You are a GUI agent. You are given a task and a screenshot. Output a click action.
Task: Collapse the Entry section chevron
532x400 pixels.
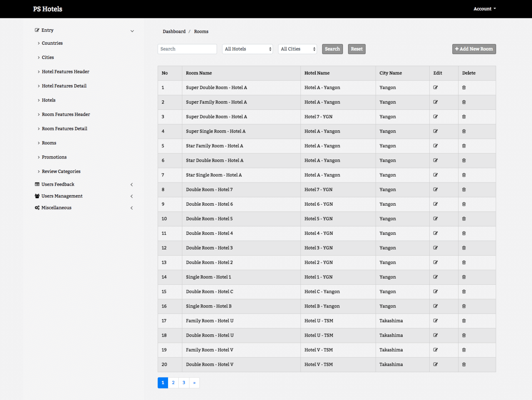[x=132, y=31]
